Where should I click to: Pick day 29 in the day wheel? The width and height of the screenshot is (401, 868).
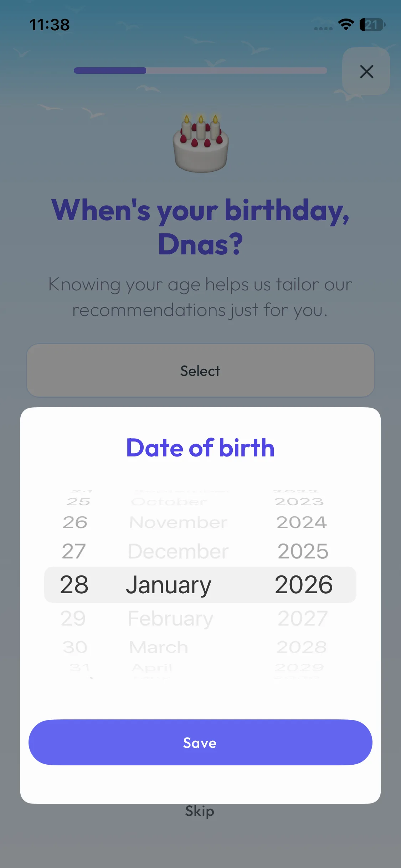[73, 618]
